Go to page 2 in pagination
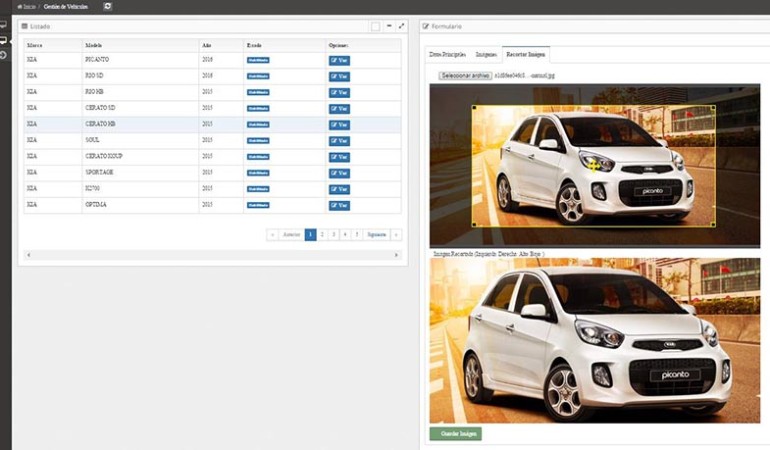Image resolution: width=770 pixels, height=450 pixels. tap(322, 235)
